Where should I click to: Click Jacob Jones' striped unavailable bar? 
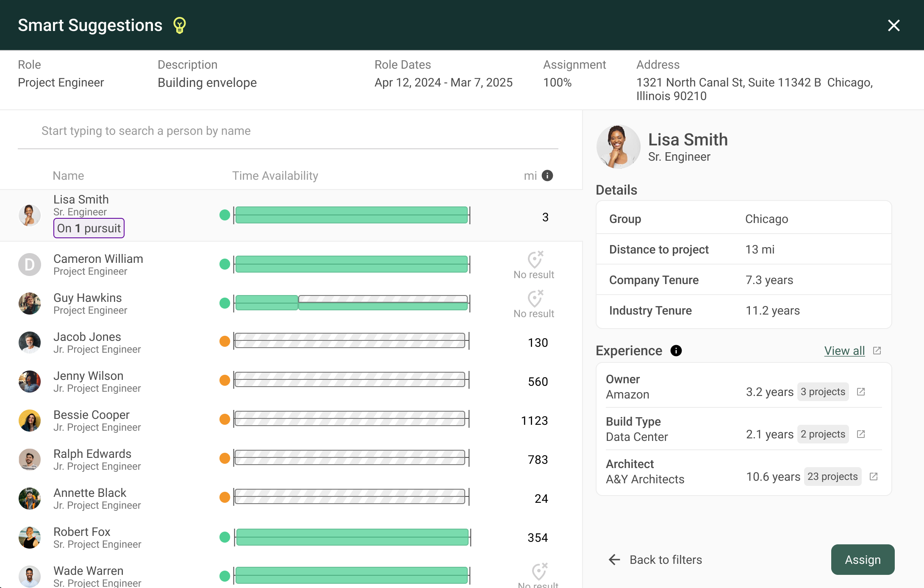coord(350,341)
